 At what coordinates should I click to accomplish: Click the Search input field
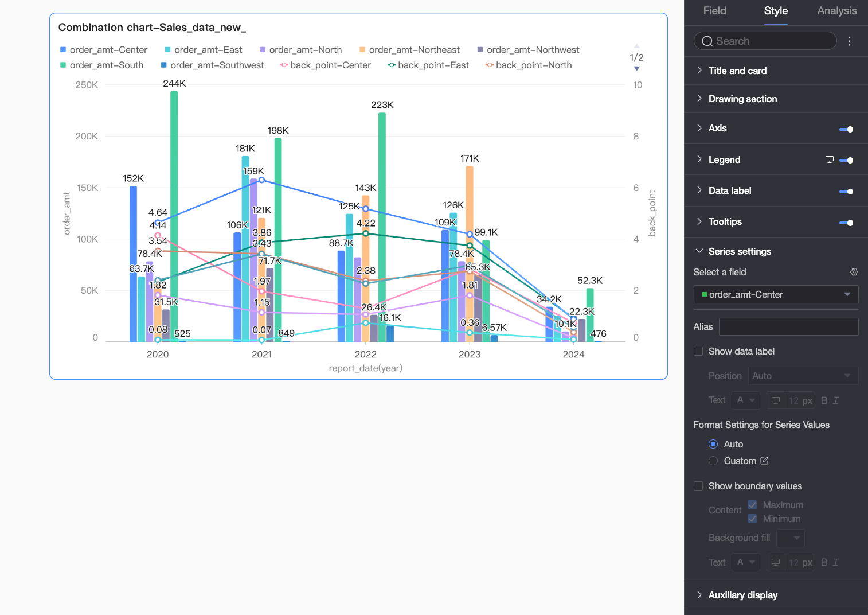point(765,41)
